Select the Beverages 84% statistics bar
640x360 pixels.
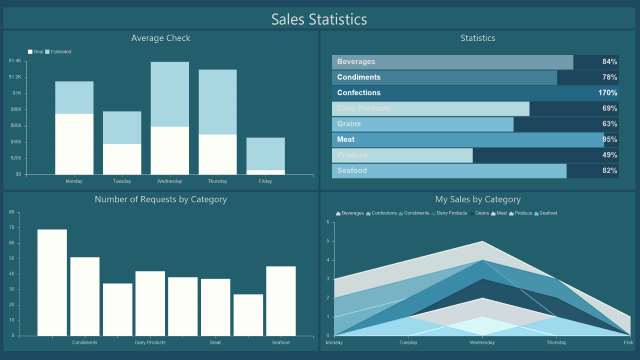(475, 62)
